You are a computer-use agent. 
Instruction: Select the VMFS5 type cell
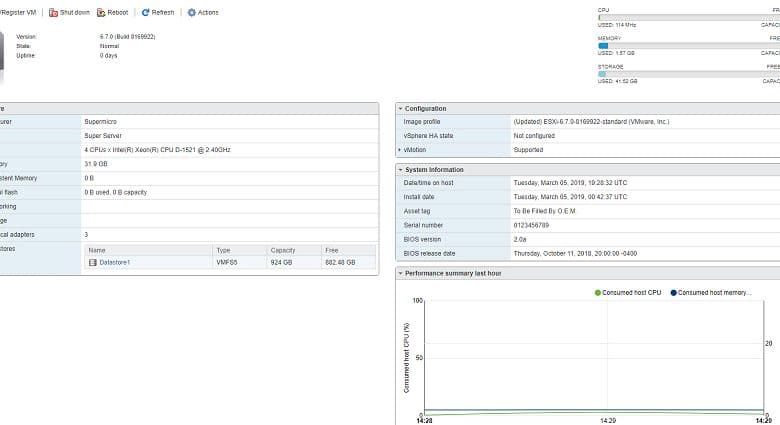point(227,262)
